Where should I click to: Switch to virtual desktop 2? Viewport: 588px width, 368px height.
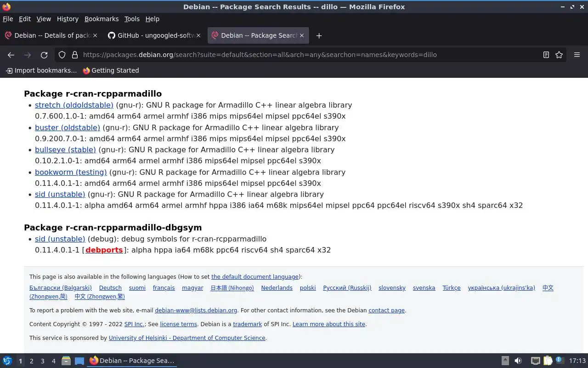click(x=32, y=361)
